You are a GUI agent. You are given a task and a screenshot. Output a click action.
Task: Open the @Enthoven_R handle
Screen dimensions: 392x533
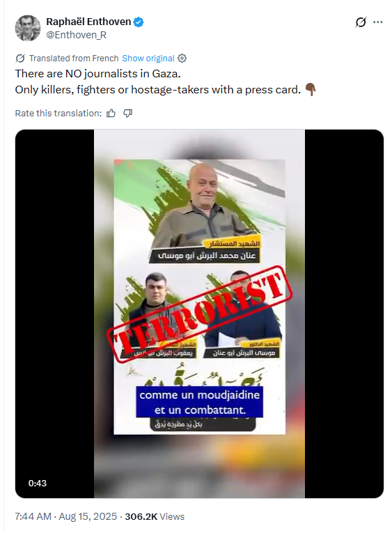click(x=76, y=35)
